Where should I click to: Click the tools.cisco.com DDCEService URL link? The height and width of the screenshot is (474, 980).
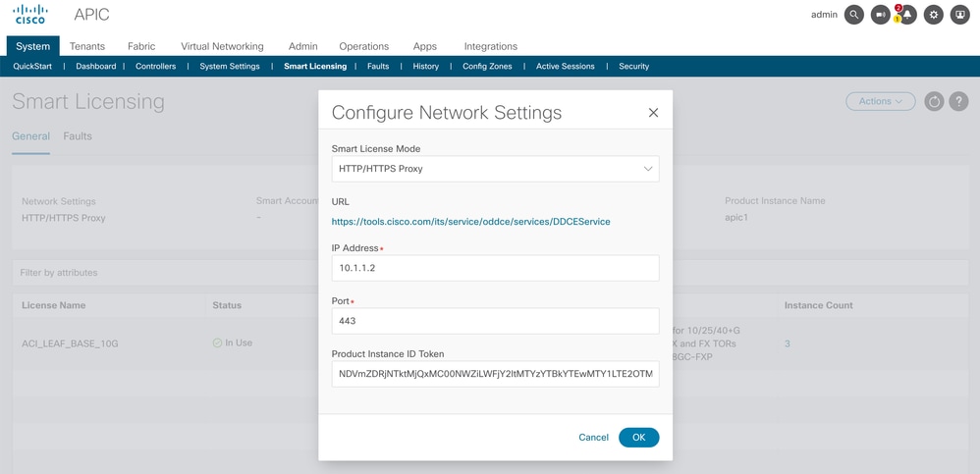(470, 222)
